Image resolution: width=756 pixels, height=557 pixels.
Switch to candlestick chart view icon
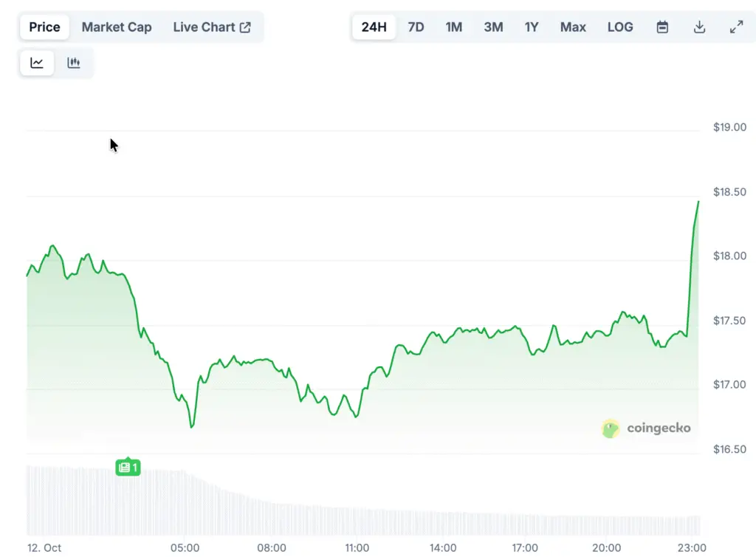[73, 63]
